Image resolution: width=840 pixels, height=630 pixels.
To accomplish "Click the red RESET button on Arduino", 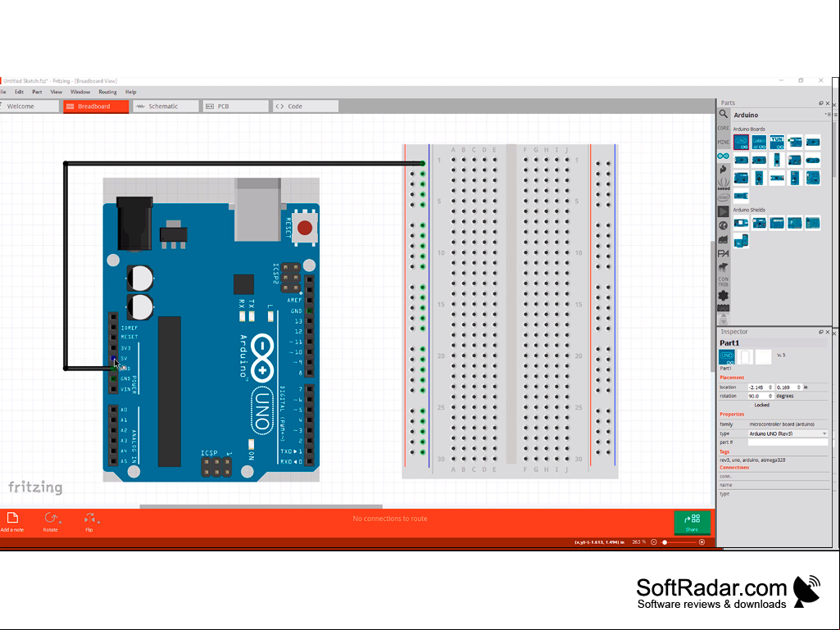I will 305,228.
